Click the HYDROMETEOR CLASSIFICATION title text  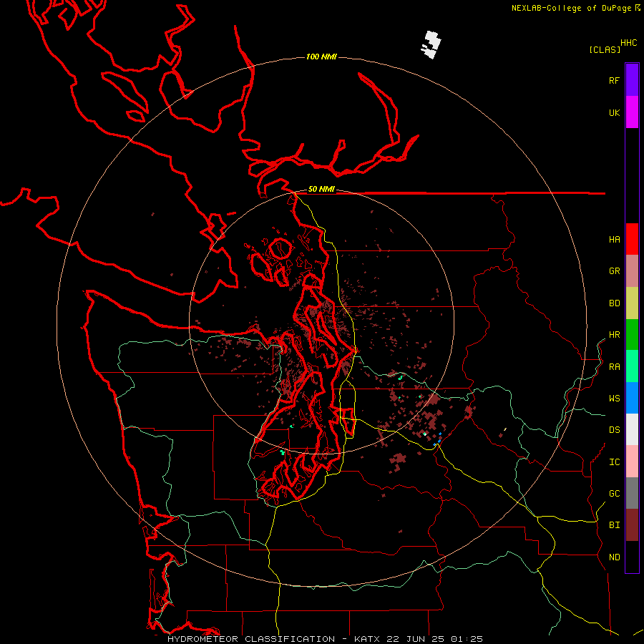[251, 639]
